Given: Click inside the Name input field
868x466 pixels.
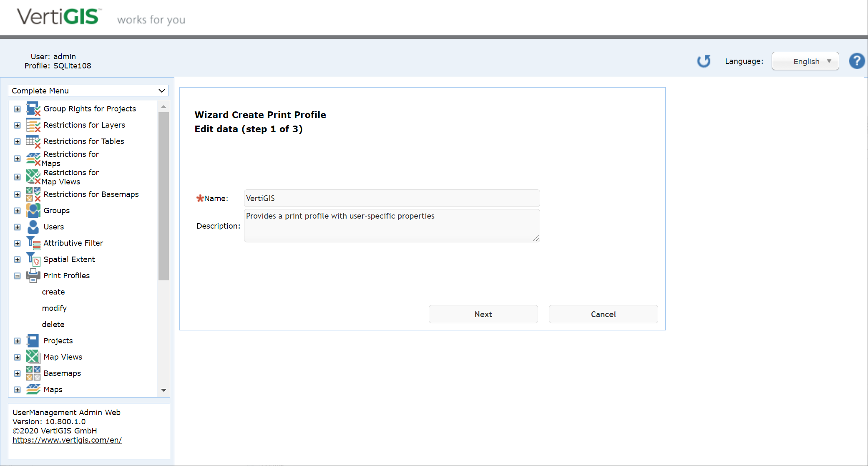Looking at the screenshot, I should click(391, 198).
